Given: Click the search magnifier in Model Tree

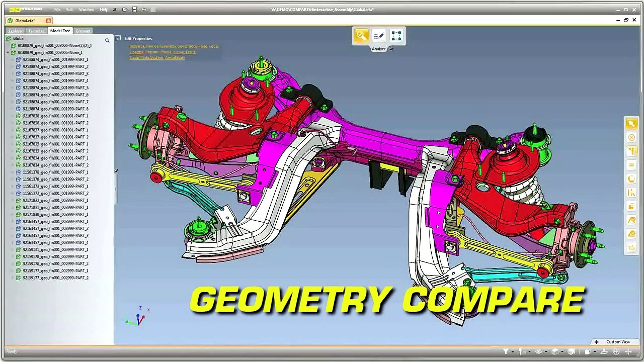Looking at the screenshot, I should point(107,40).
